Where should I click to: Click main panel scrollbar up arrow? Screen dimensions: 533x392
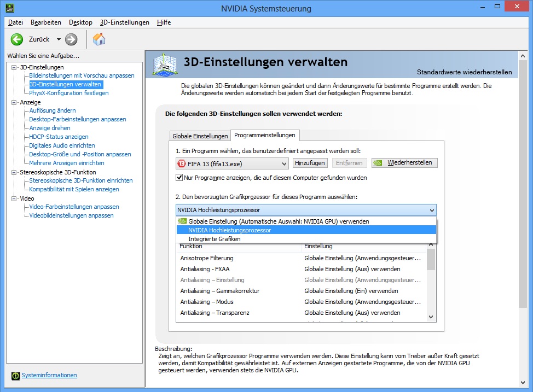523,56
